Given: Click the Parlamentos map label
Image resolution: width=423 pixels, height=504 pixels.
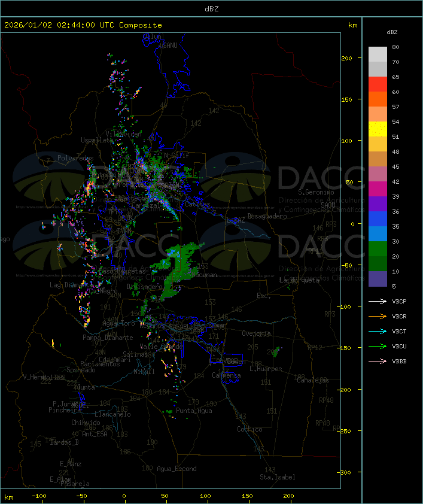Looking at the screenshot, I should 100,364.
